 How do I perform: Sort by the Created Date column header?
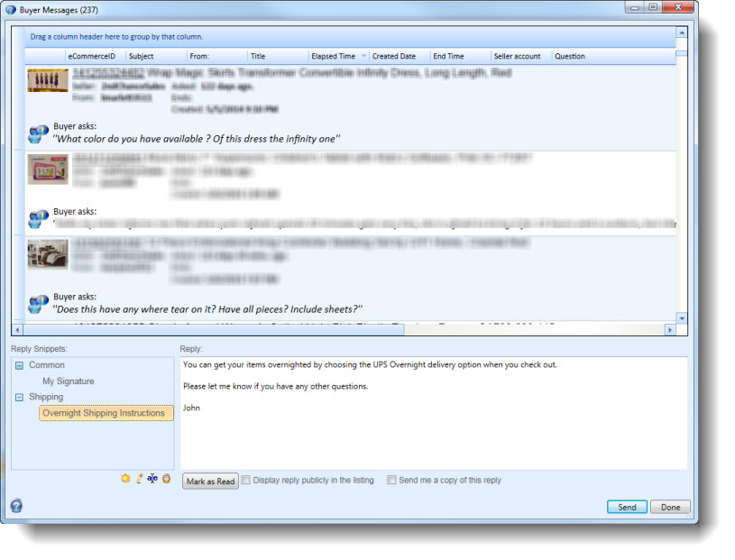[394, 56]
